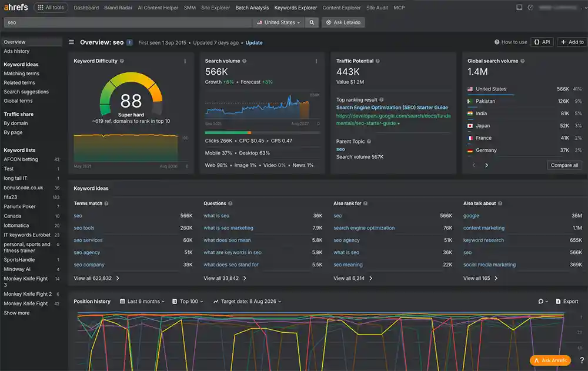This screenshot has height=371, width=588.
Task: Select Matching terms in sidebar
Action: click(21, 73)
